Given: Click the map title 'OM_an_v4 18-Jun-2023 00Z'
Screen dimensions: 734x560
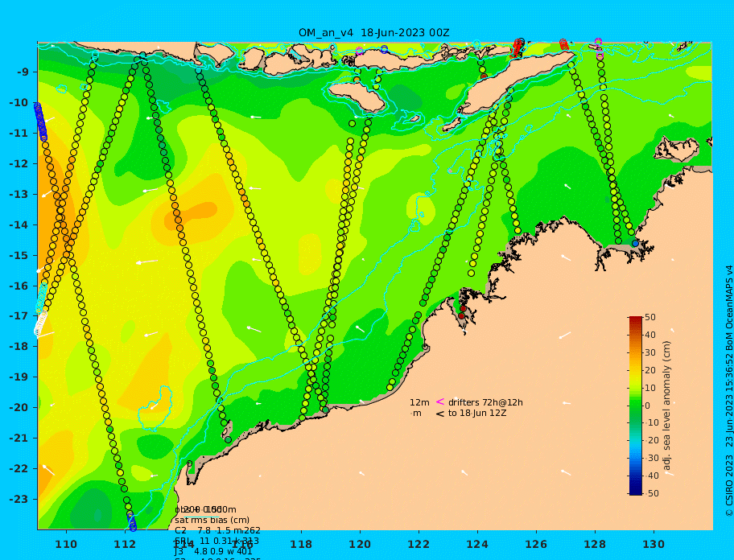Looking at the screenshot, I should pos(374,33).
